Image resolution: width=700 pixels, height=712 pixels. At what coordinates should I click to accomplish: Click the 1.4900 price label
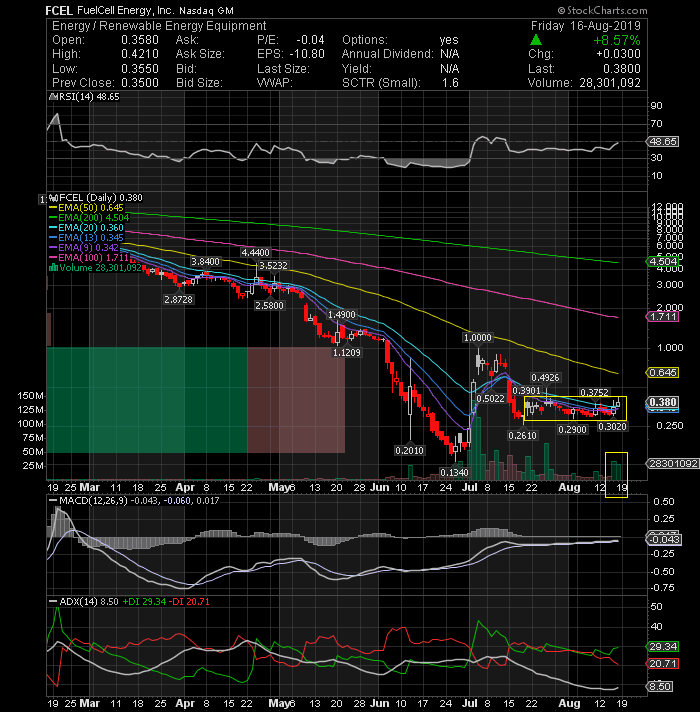coord(342,315)
